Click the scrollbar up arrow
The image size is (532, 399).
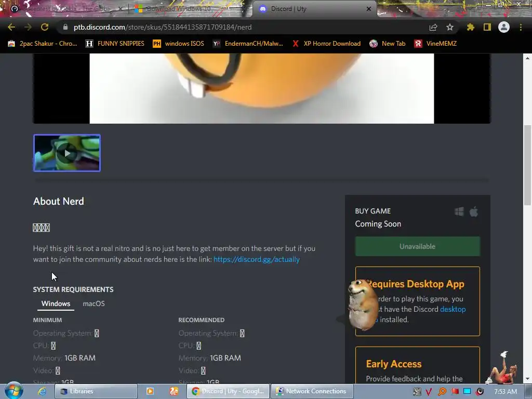tap(528, 58)
